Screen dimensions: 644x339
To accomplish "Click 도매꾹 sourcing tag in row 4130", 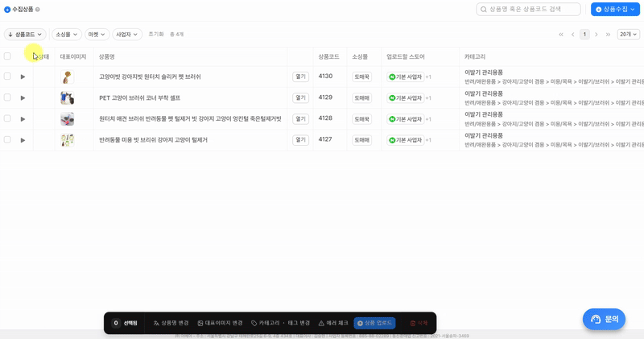I will click(x=361, y=76).
